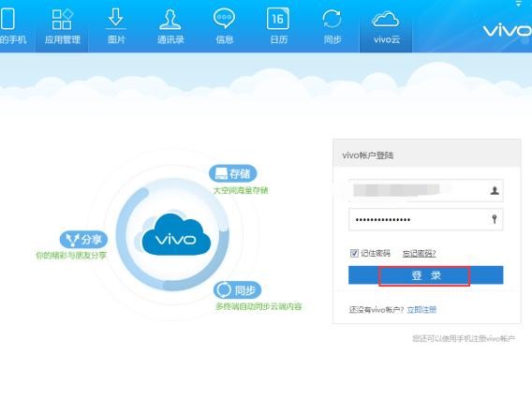Click the 同步 sync feature badge
Image resolution: width=532 pixels, height=399 pixels.
237,290
